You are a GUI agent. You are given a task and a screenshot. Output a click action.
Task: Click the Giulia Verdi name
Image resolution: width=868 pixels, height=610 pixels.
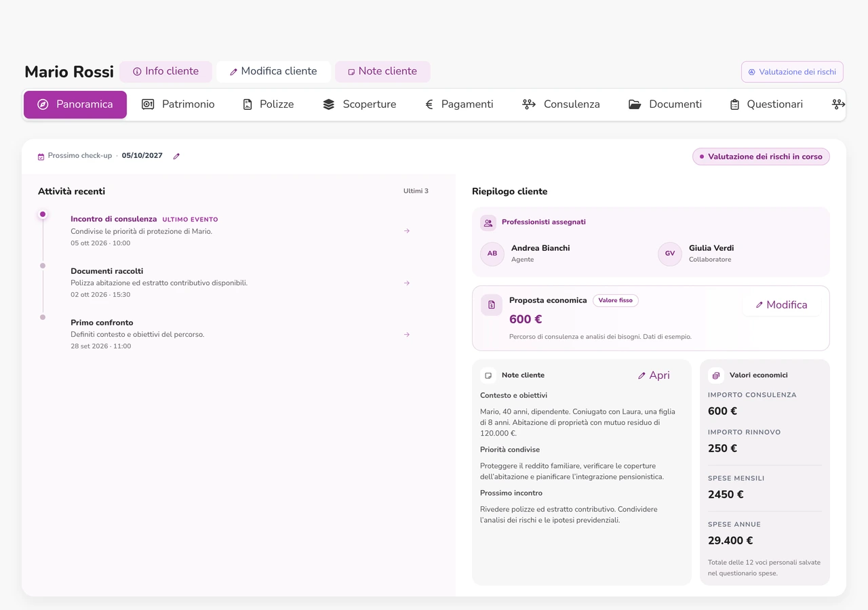(x=711, y=248)
